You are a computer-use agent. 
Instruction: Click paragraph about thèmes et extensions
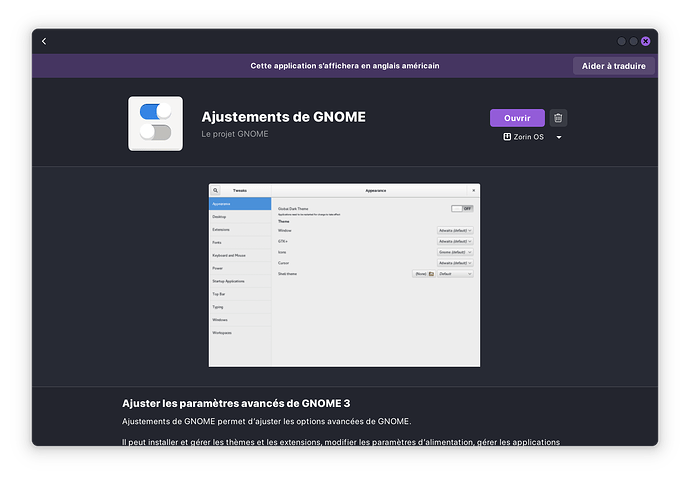(341, 442)
